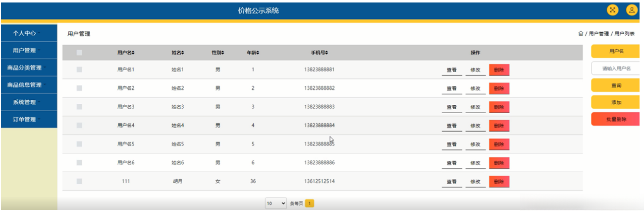Image resolution: width=644 pixels, height=211 pixels.
Task: Click 删除 for user 111 row
Action: tap(499, 182)
